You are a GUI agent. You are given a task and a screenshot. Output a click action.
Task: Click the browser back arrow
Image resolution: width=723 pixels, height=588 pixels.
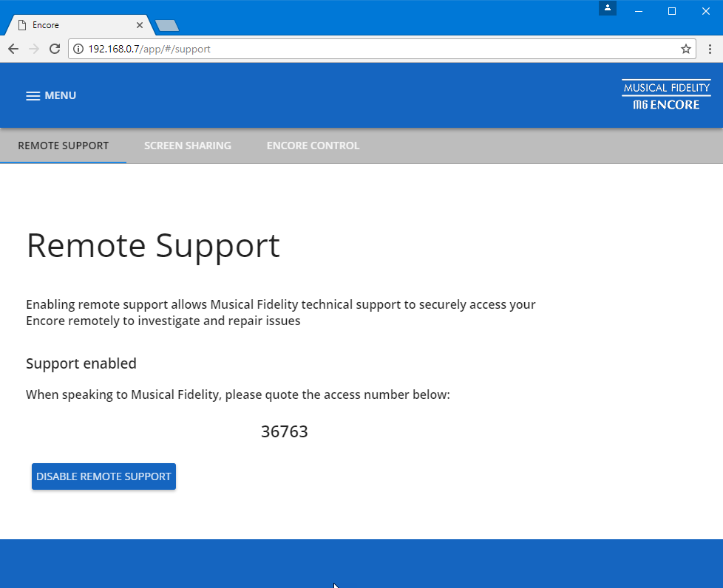tap(13, 49)
